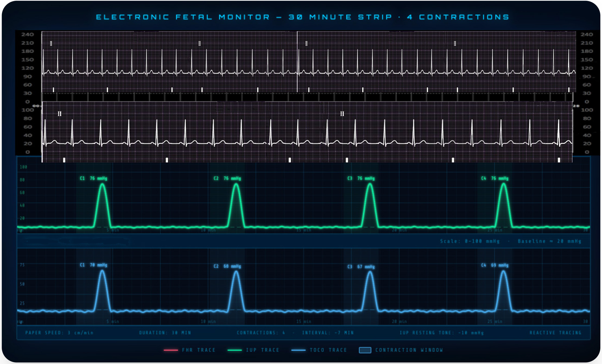Viewport: 602px width, 364px height.
Task: Click the ELECTRONIC FETAL MONITOR title bar
Action: 301,17
